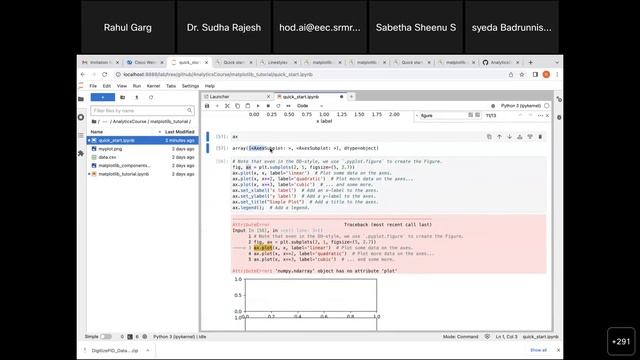The height and width of the screenshot is (360, 640).
Task: Upload files with the upload arrow icon
Action: 137,98
